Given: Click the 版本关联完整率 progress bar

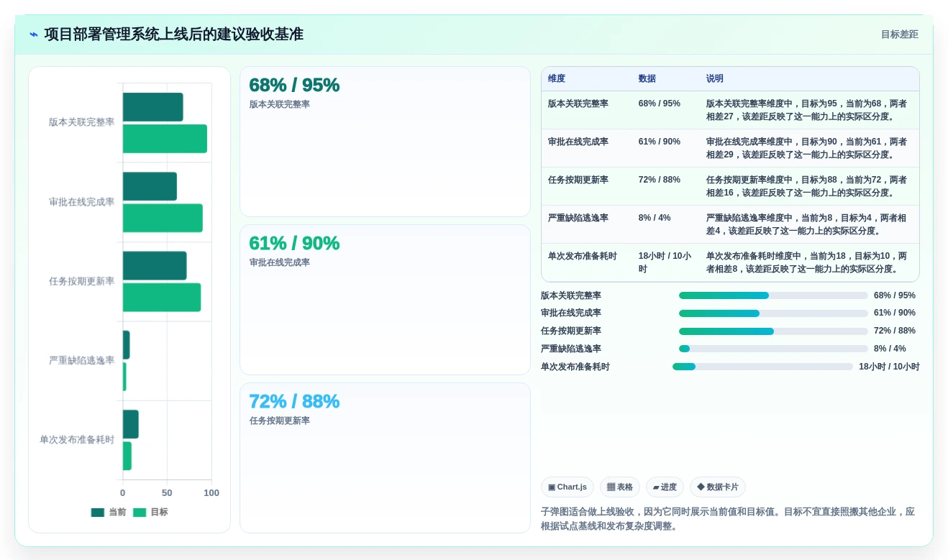Looking at the screenshot, I should [773, 295].
